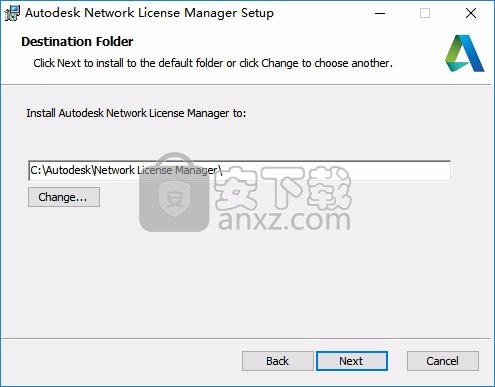Click the Autodesk Network License Manager Setup title text
Viewport: 495px width, 387px height.
tap(149, 13)
